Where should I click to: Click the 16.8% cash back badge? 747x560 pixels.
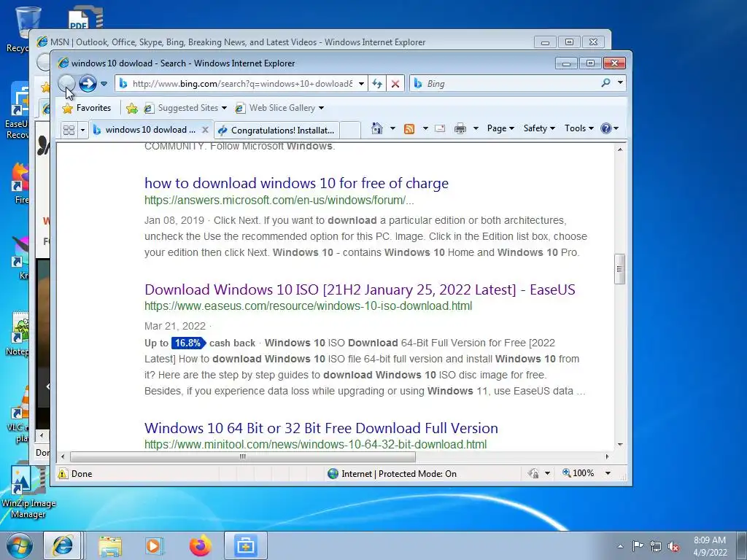[x=187, y=343]
